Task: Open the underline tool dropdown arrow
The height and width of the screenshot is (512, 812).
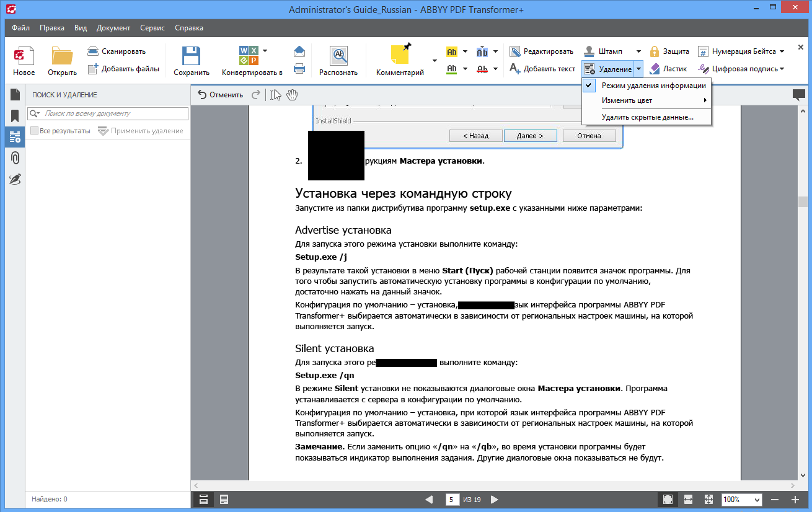Action: [x=465, y=69]
